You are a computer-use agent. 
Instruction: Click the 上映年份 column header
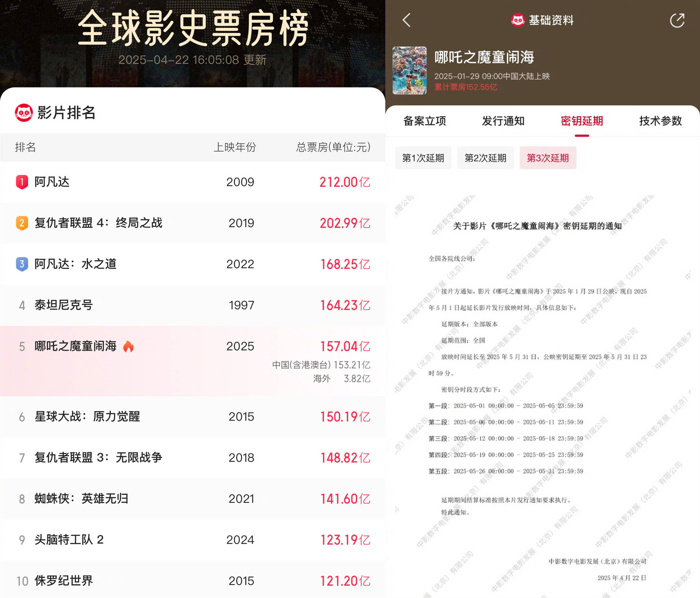pos(235,147)
